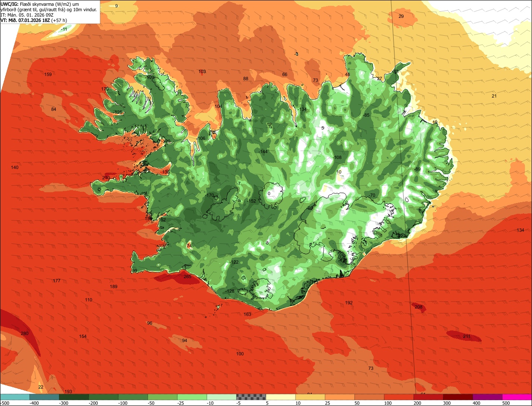Click the map value '140' at the west edge
The height and width of the screenshot is (406, 532).
[x=15, y=168]
